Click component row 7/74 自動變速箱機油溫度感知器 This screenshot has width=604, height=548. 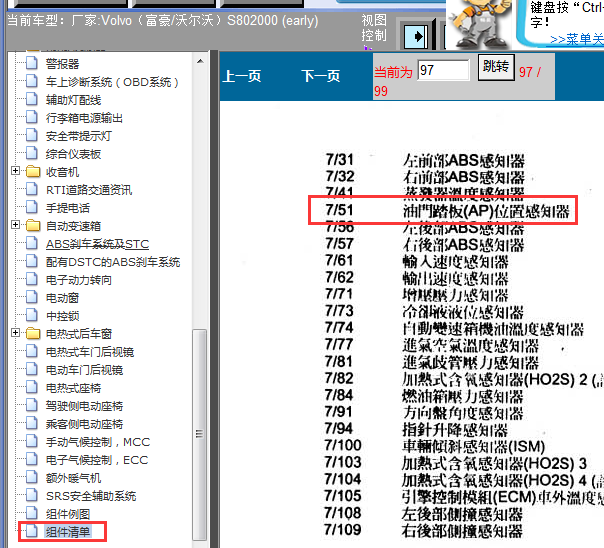[x=455, y=328]
